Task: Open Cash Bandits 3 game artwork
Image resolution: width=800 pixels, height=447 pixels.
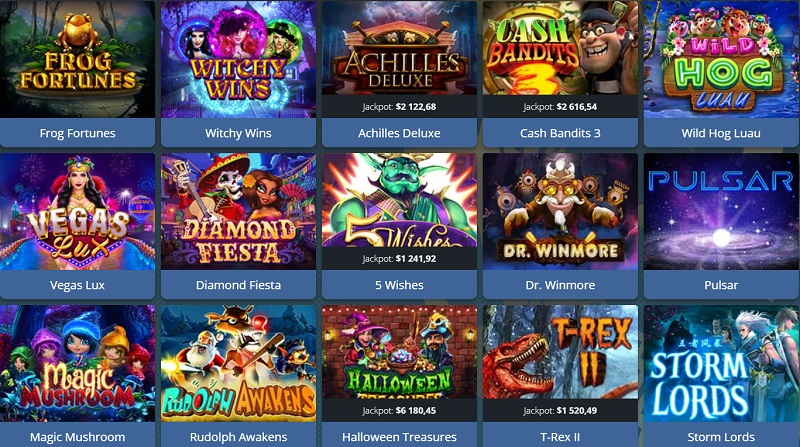Action: (x=560, y=48)
